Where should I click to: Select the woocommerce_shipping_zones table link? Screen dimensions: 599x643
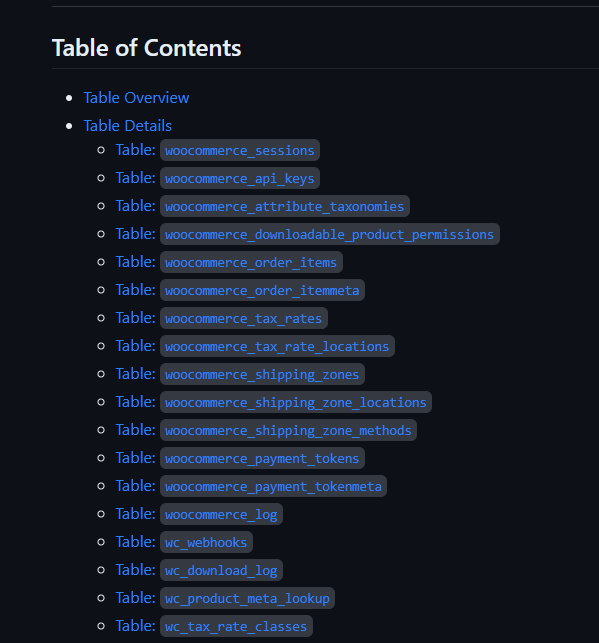pyautogui.click(x=240, y=374)
